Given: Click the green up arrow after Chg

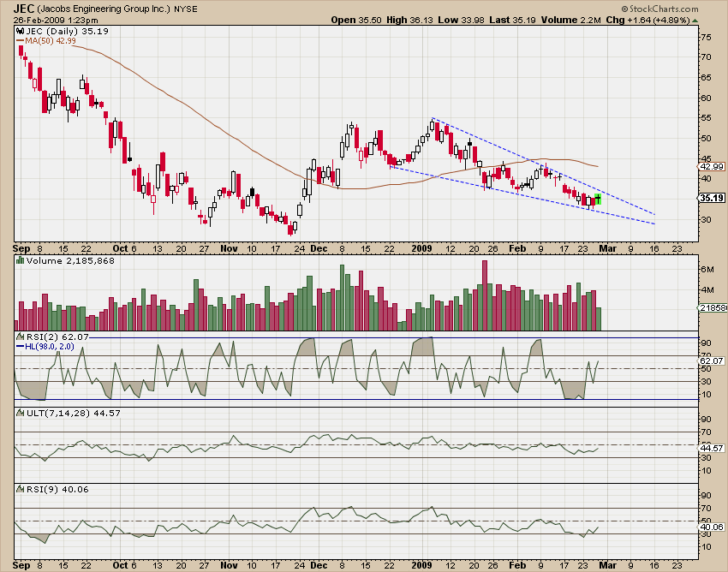Looking at the screenshot, I should pos(695,21).
